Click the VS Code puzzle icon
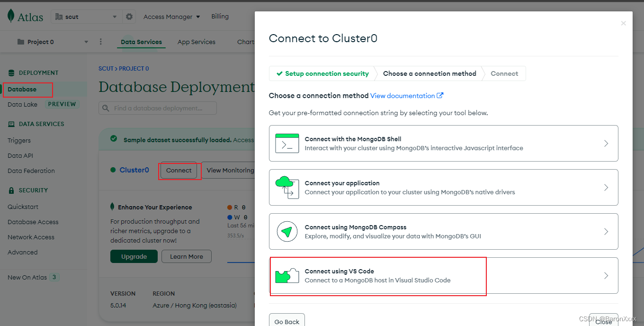This screenshot has width=644, height=326. (x=287, y=275)
